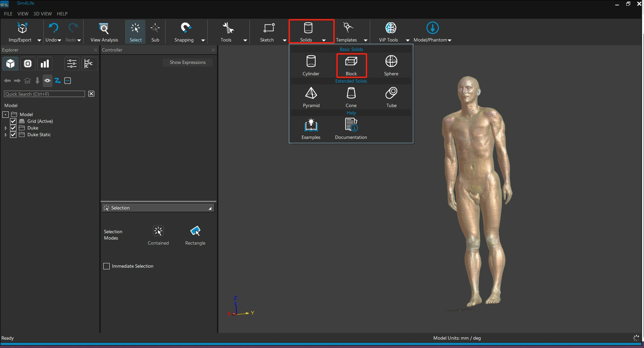Open the Snapping dropdown arrow
This screenshot has width=644, height=348.
(x=203, y=40)
